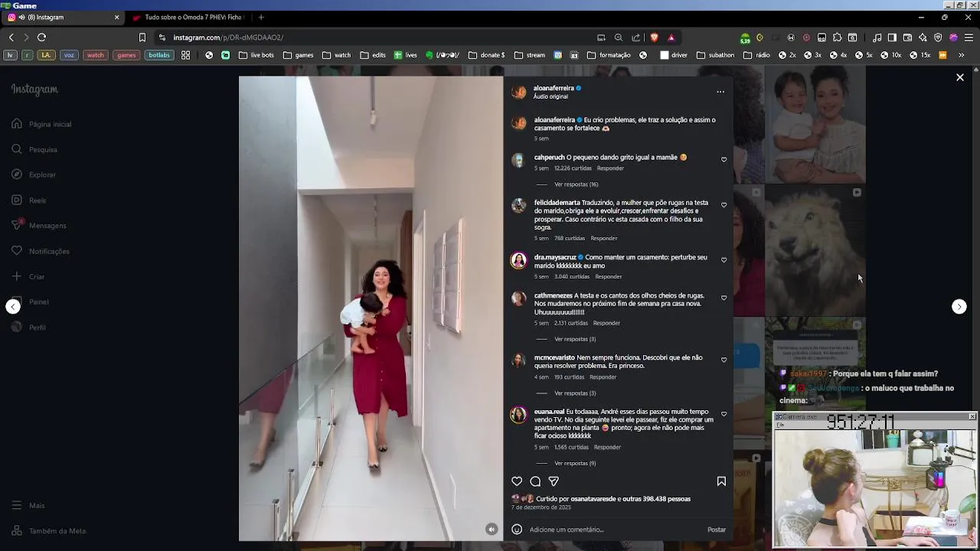Viewport: 980px width, 551px height.
Task: Click the address bar URL
Action: pos(228,37)
